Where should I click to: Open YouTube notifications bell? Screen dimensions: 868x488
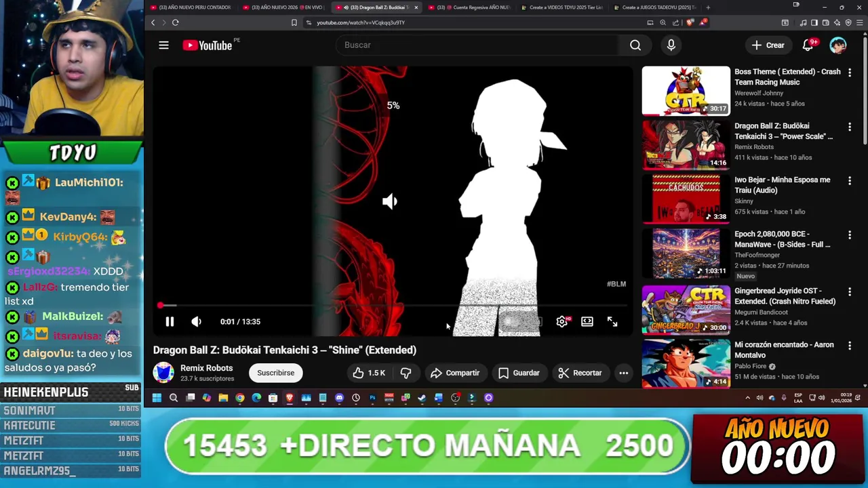(x=808, y=45)
